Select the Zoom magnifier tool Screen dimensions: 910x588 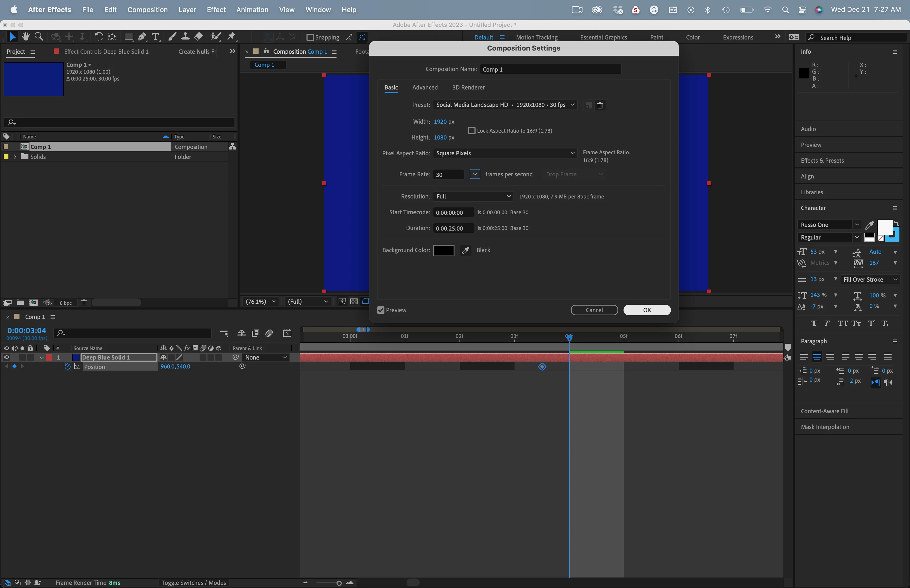[x=38, y=37]
